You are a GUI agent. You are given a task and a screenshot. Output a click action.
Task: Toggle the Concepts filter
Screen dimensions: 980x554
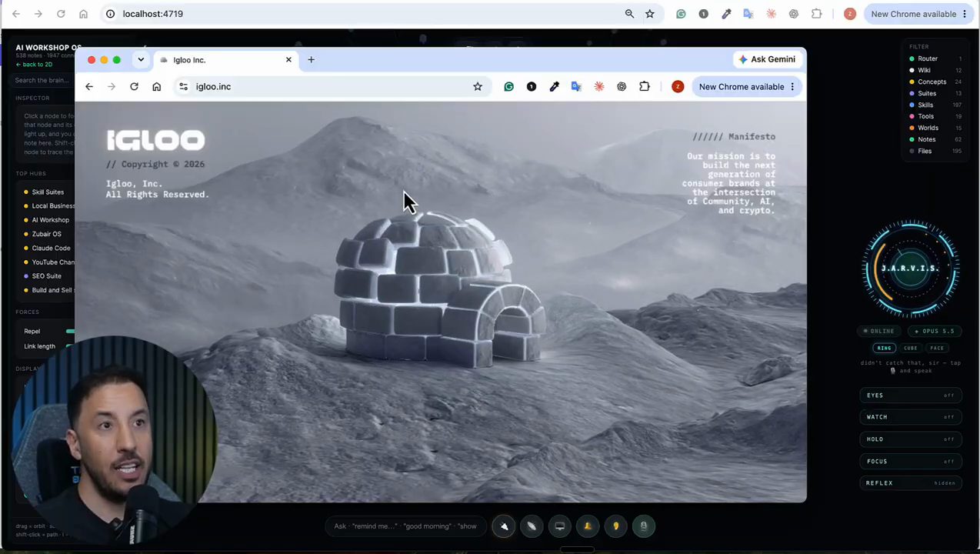coord(935,82)
